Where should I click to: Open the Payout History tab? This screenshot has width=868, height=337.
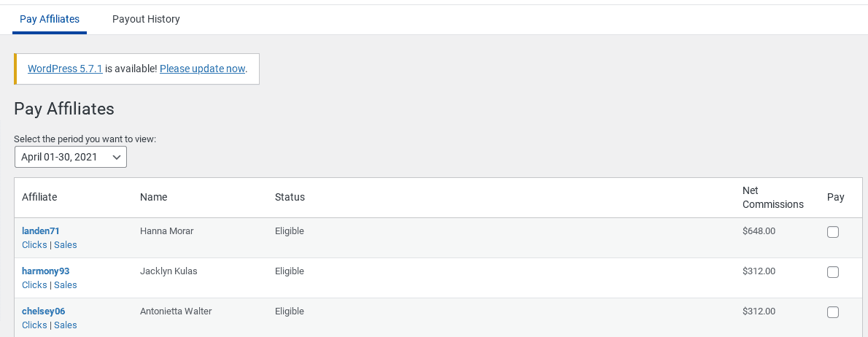[146, 19]
